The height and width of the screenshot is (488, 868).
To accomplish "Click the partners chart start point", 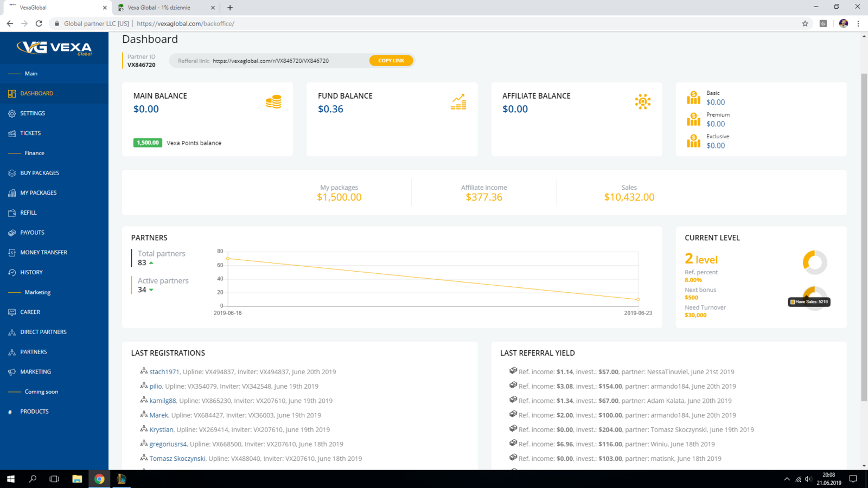I will pos(228,259).
